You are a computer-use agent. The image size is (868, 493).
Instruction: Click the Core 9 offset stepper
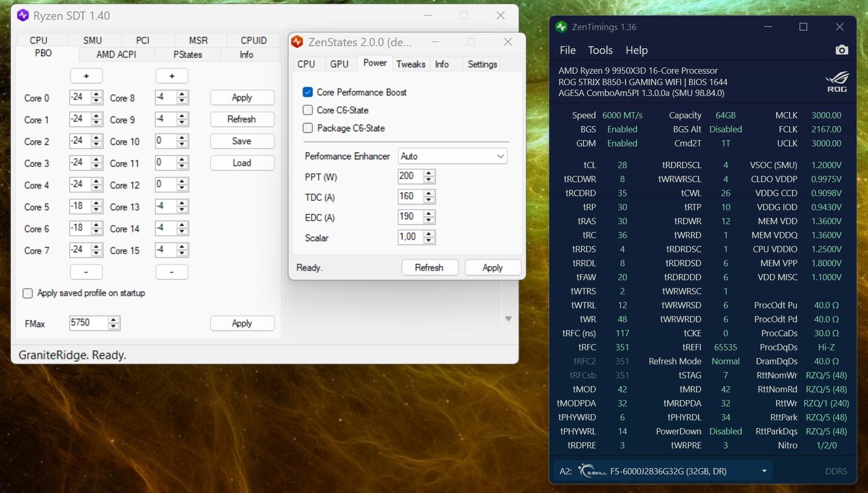(182, 119)
